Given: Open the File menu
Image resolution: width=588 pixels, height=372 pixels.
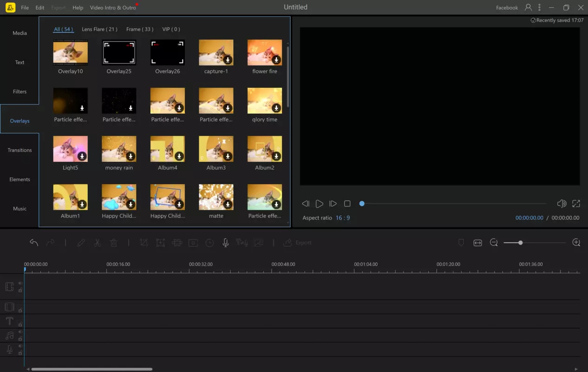Looking at the screenshot, I should pyautogui.click(x=25, y=7).
